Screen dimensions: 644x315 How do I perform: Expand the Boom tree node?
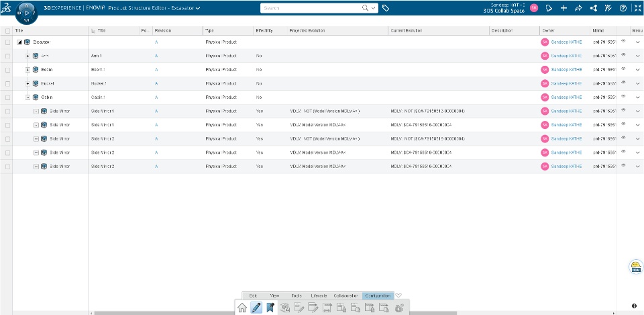point(28,69)
